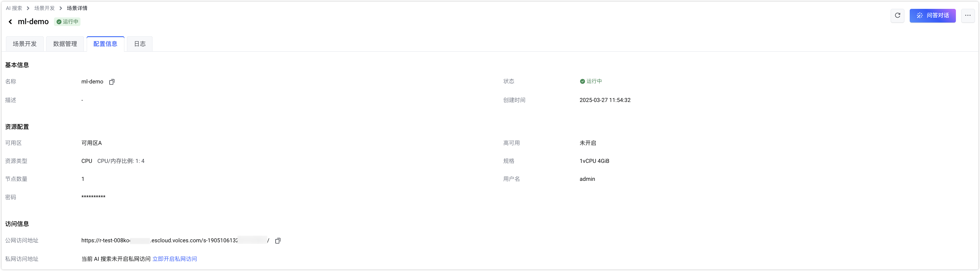Open the more options ellipsis menu
This screenshot has height=271, width=980.
[968, 16]
